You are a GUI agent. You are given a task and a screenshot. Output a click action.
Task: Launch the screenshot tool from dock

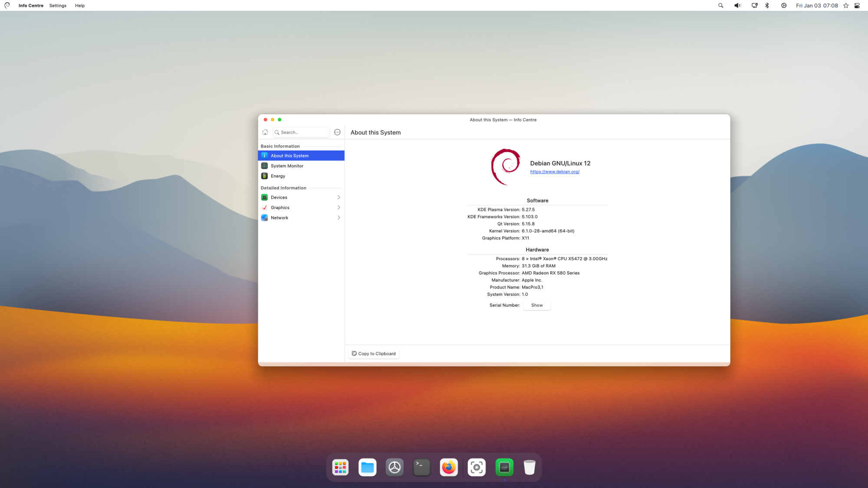(x=477, y=467)
